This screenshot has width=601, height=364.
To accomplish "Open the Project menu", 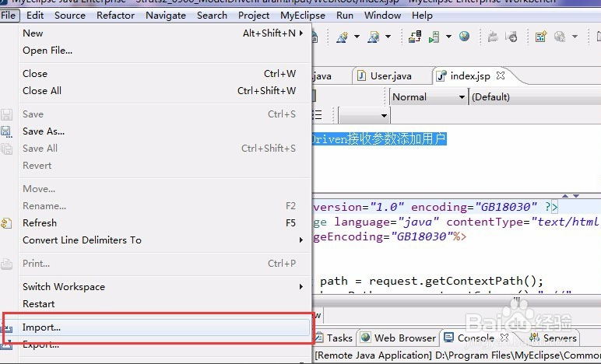I will [x=254, y=16].
